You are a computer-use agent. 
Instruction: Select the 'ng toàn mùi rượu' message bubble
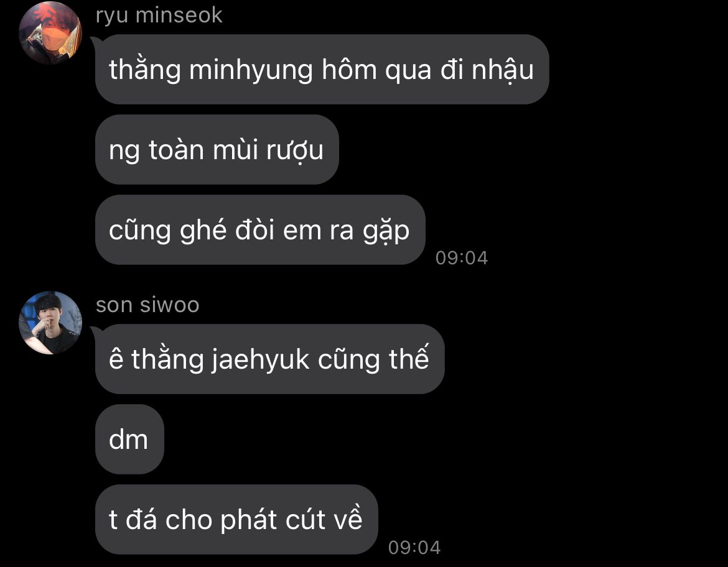click(217, 149)
